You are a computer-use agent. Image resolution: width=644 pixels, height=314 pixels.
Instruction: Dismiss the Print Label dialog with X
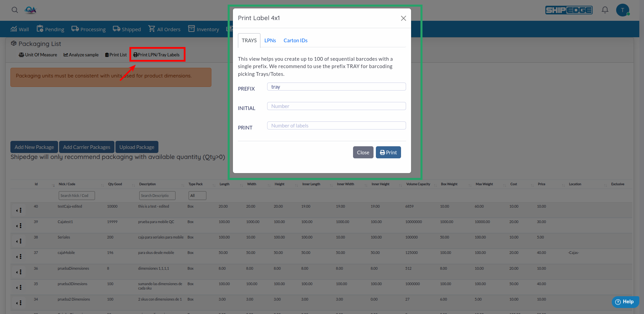403,18
